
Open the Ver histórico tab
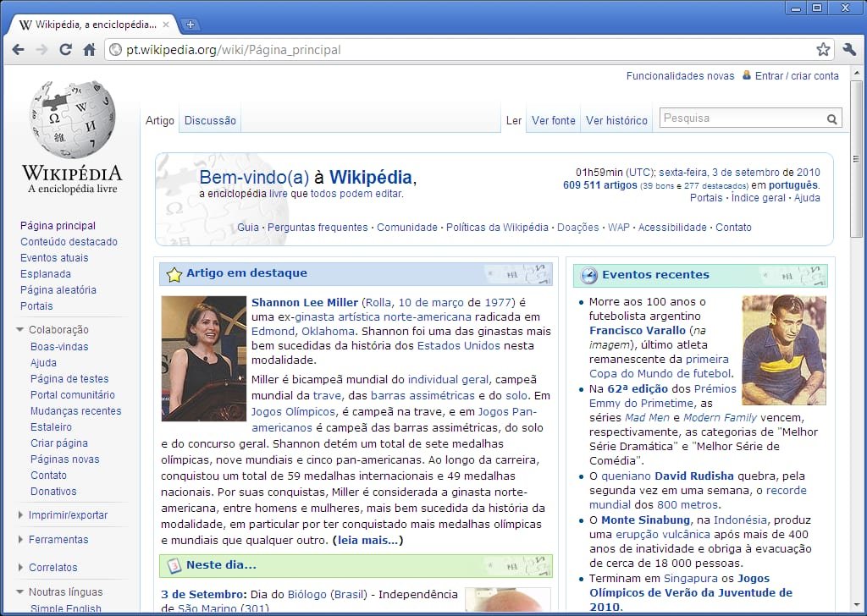(616, 120)
